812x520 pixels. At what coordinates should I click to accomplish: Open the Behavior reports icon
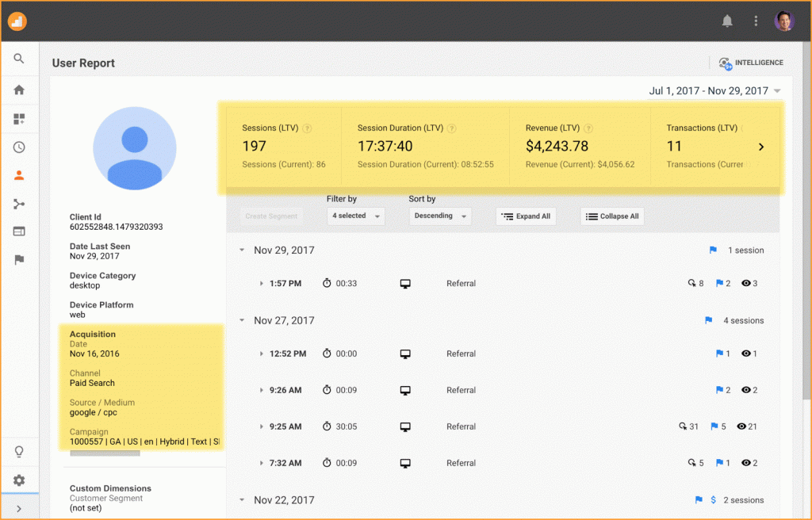point(19,231)
